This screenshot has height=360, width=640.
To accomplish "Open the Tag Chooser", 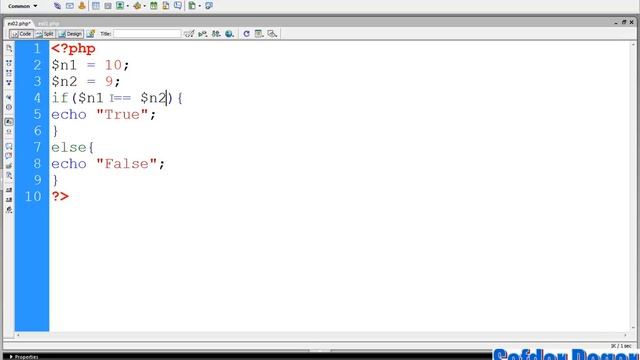I will [x=209, y=6].
